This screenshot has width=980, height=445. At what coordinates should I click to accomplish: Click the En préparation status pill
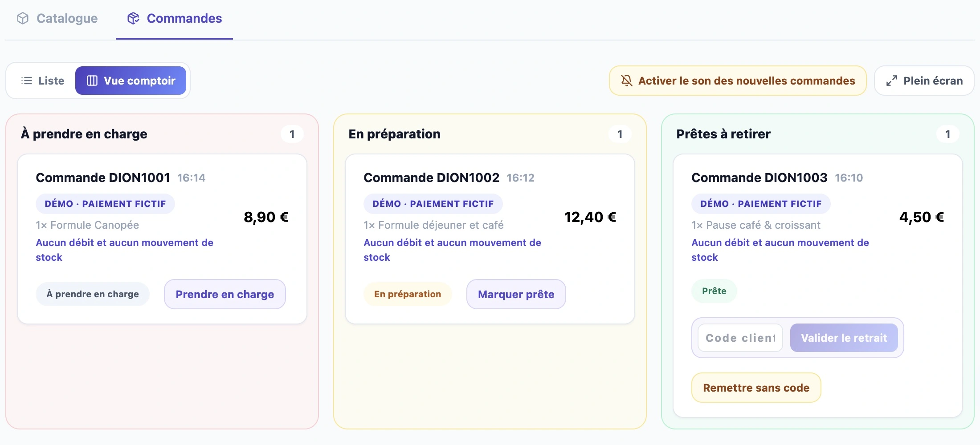coord(408,294)
